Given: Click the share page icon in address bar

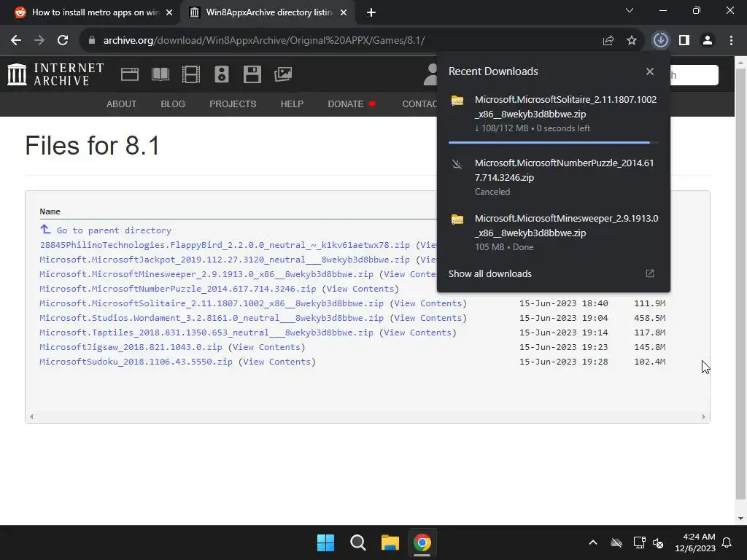Looking at the screenshot, I should 608,41.
